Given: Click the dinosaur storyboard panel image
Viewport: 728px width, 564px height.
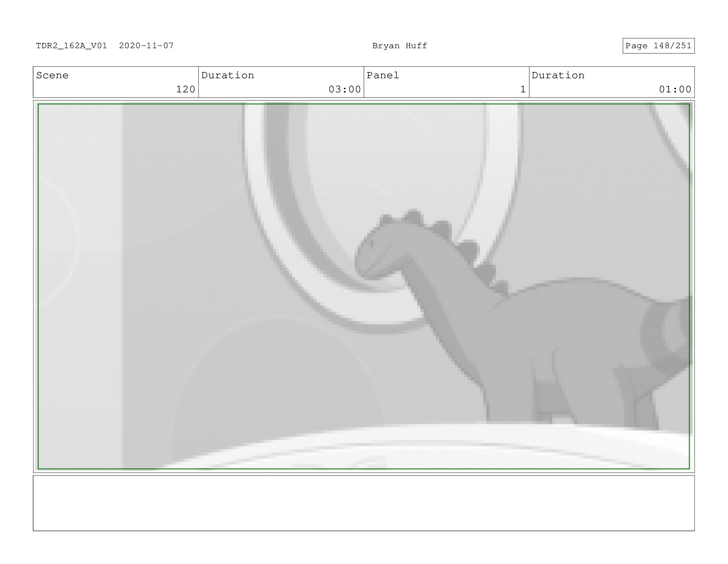Looking at the screenshot, I should (x=364, y=286).
